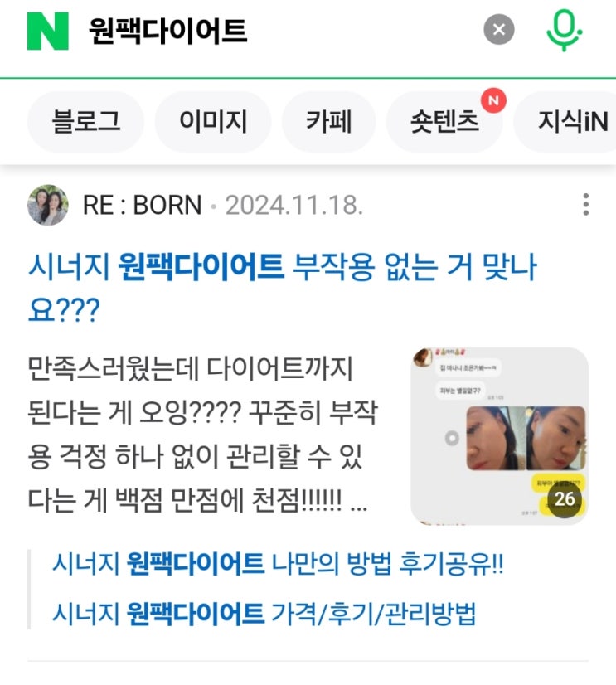The width and height of the screenshot is (616, 685).
Task: Open post titled 시너지 원팩다이어트 부작용 없는 거 맞나요
Action: (x=282, y=288)
